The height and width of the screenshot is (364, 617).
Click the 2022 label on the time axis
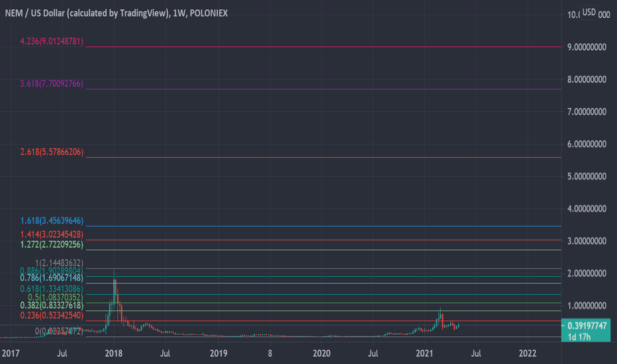[528, 353]
